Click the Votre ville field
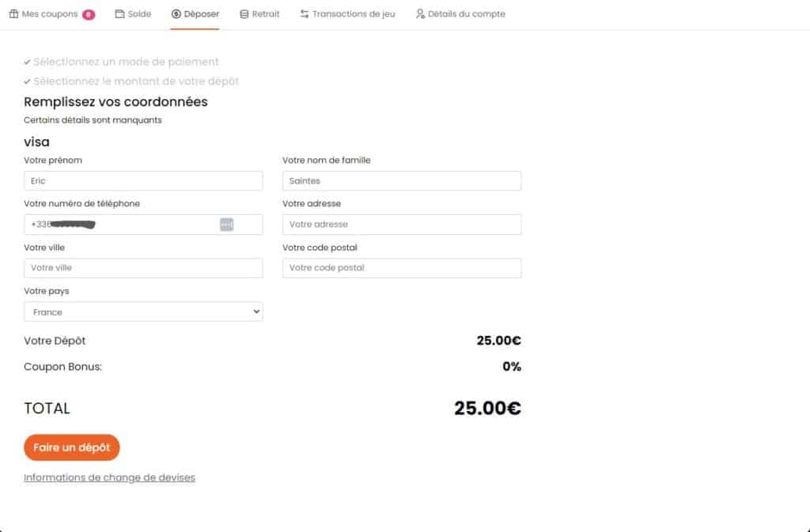The width and height of the screenshot is (810, 532). point(143,268)
